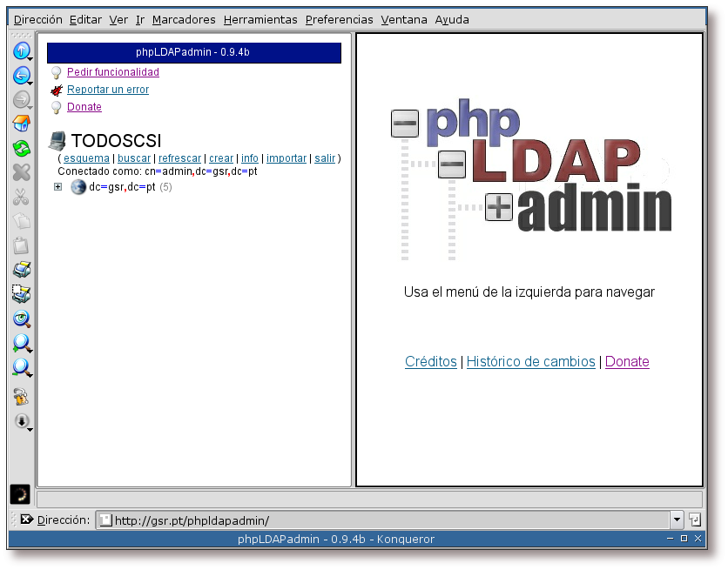Screen dimensions: 728x570
Task: Open the address bar history dropdown
Action: [x=677, y=520]
